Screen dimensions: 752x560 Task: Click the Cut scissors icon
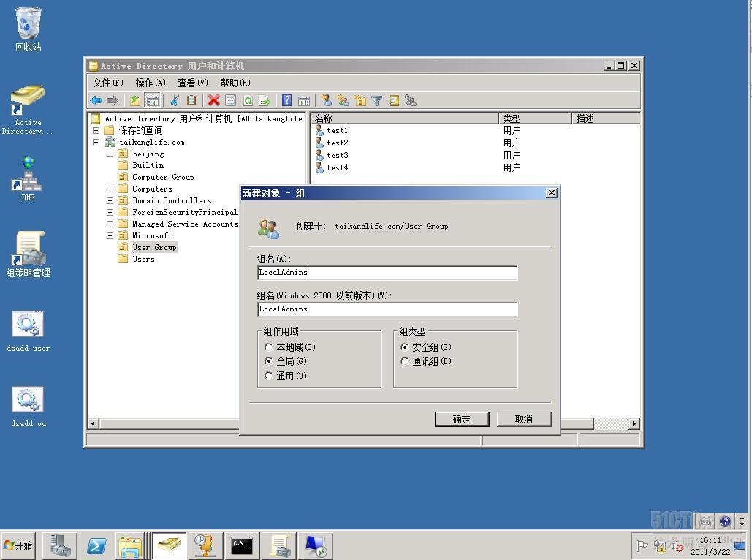[175, 100]
